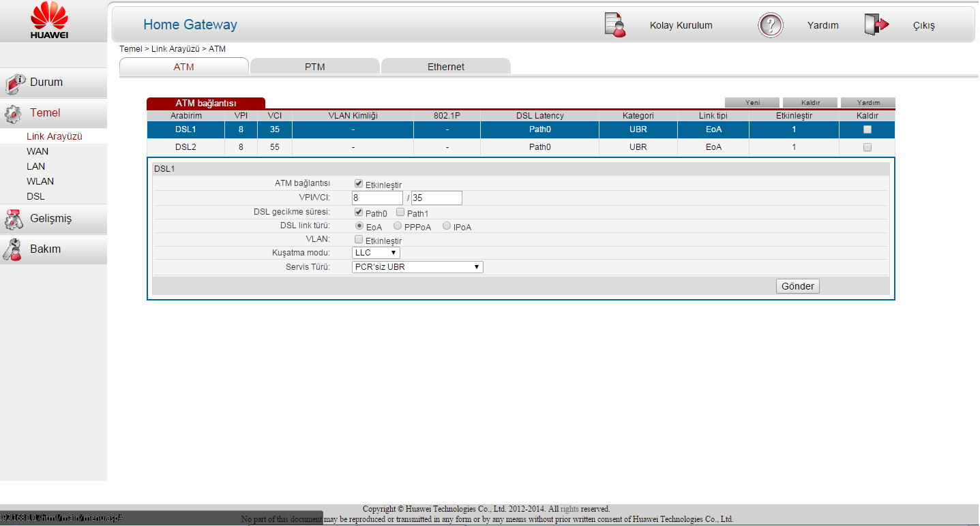The height and width of the screenshot is (526, 980).
Task: Toggle the Path0 checkbox
Action: [359, 213]
